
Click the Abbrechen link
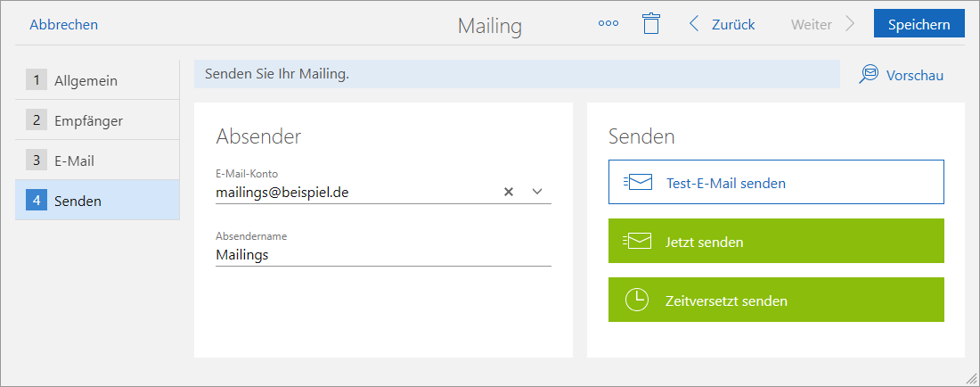tap(63, 25)
